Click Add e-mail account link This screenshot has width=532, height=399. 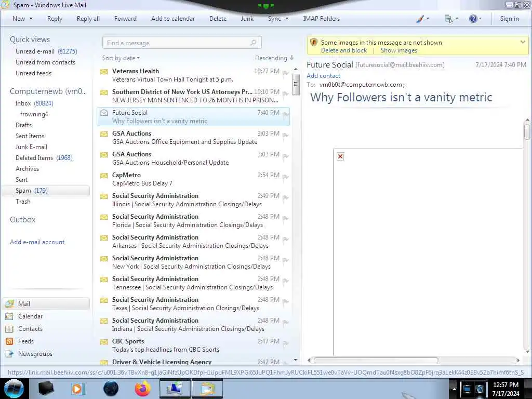point(37,242)
